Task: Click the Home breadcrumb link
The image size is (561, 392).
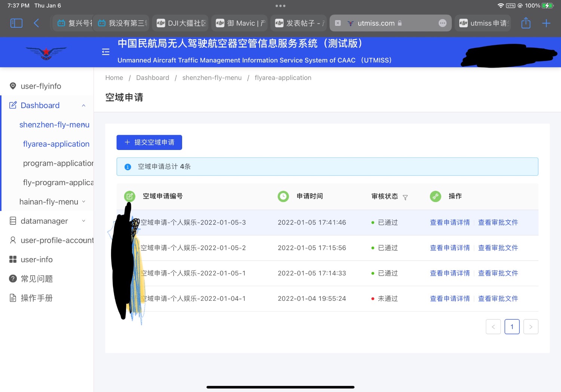Action: pyautogui.click(x=114, y=78)
